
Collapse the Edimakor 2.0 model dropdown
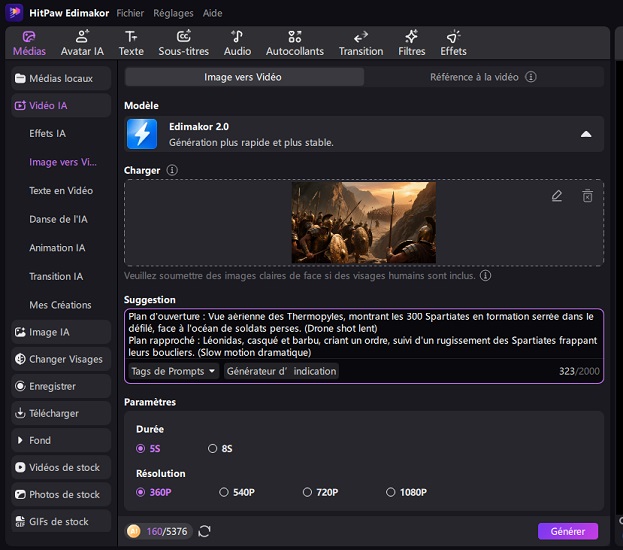(x=586, y=134)
